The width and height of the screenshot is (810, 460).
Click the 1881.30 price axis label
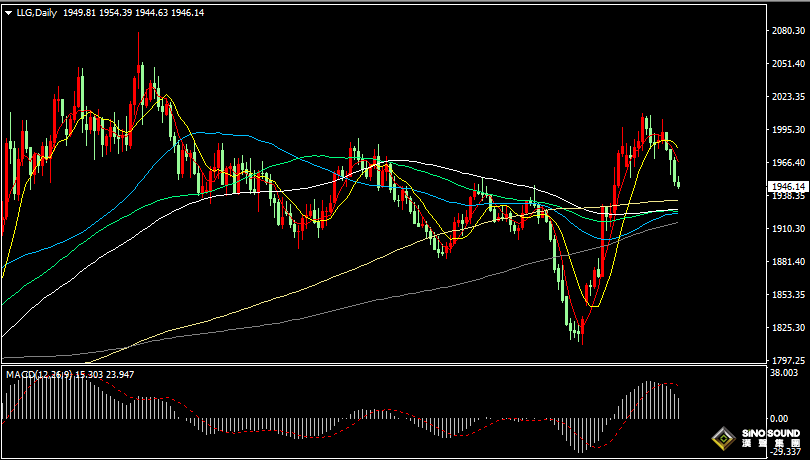(x=788, y=262)
